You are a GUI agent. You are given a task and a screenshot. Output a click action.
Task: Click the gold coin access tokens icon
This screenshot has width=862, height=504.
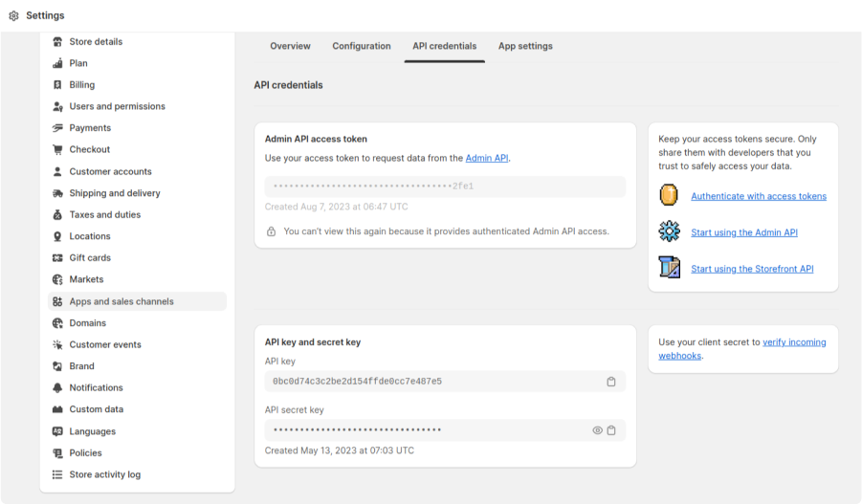669,195
